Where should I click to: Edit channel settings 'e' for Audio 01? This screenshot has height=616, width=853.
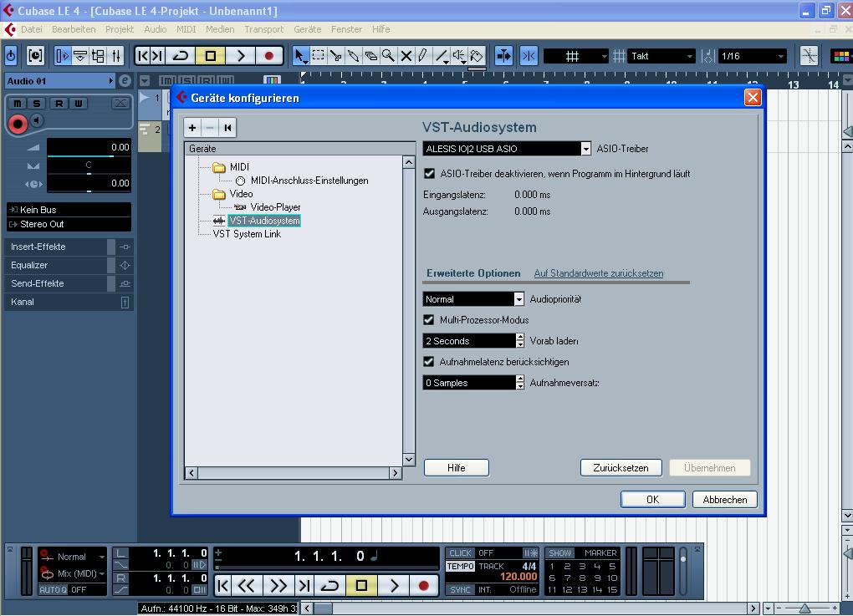point(125,81)
